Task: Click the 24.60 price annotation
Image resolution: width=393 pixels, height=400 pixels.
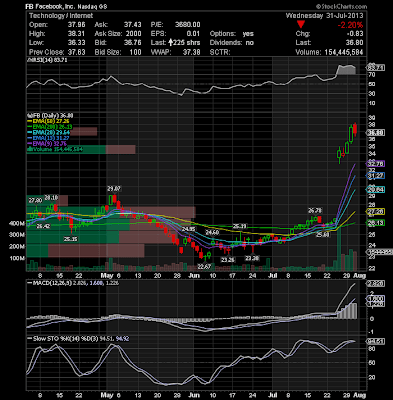Action: point(212,232)
